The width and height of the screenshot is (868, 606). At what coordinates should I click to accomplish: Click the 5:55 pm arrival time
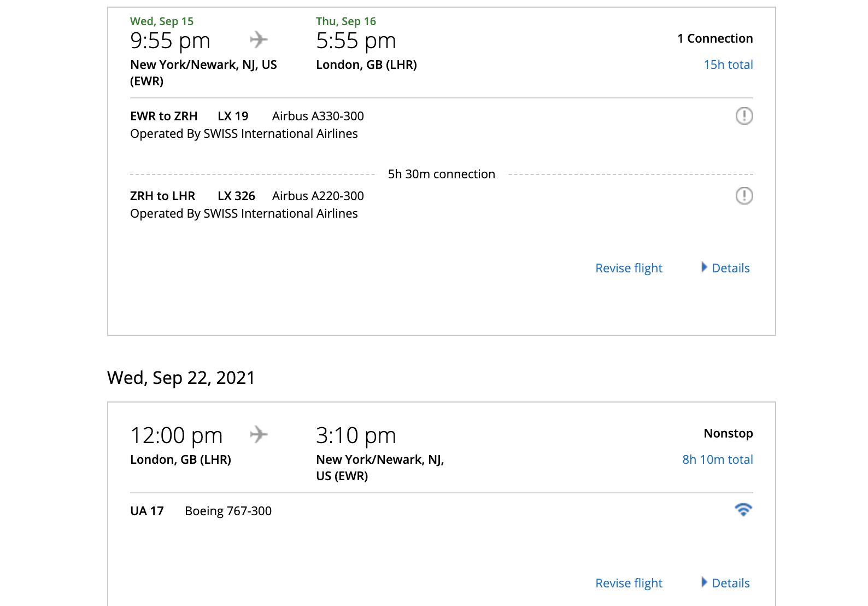click(356, 41)
